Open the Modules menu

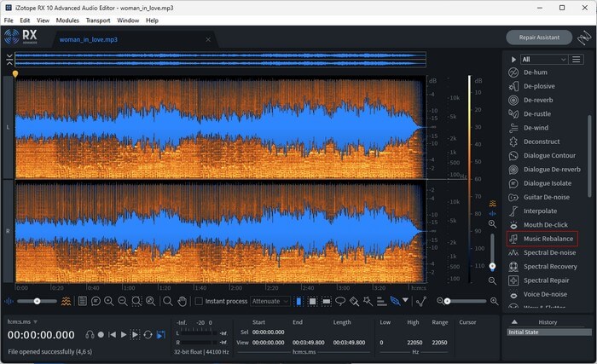click(67, 20)
